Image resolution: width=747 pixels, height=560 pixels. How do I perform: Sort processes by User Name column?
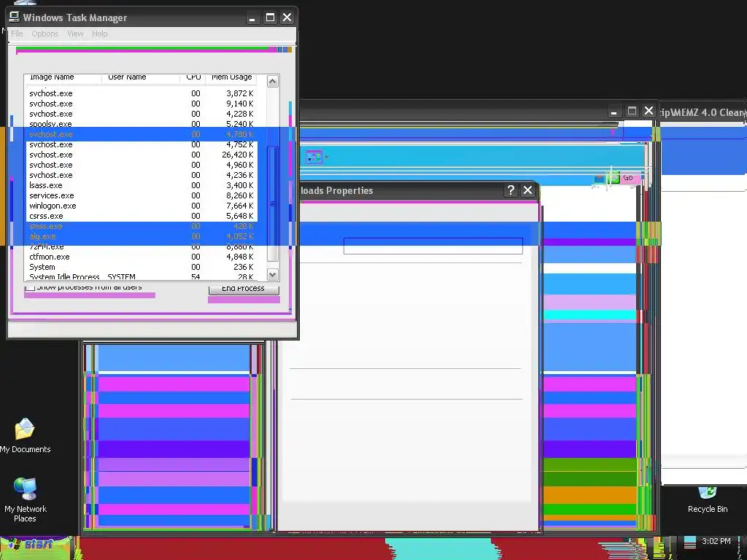point(141,77)
